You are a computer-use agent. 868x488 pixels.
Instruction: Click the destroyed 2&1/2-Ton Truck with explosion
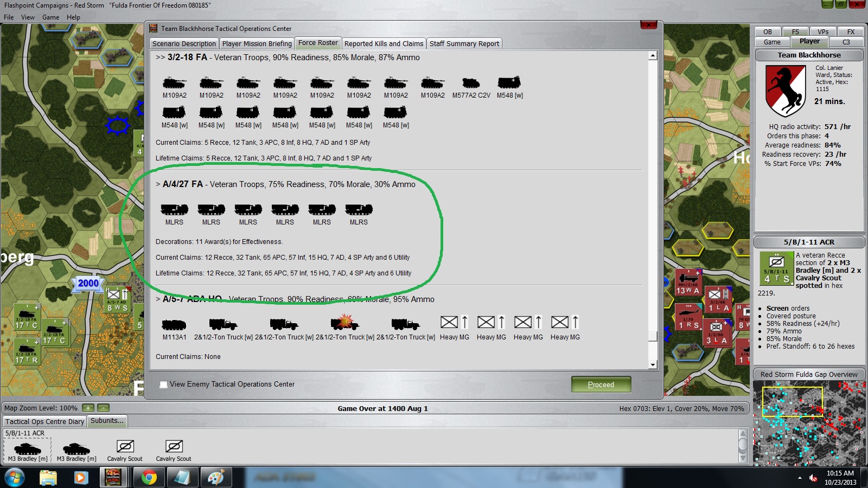[x=344, y=323]
